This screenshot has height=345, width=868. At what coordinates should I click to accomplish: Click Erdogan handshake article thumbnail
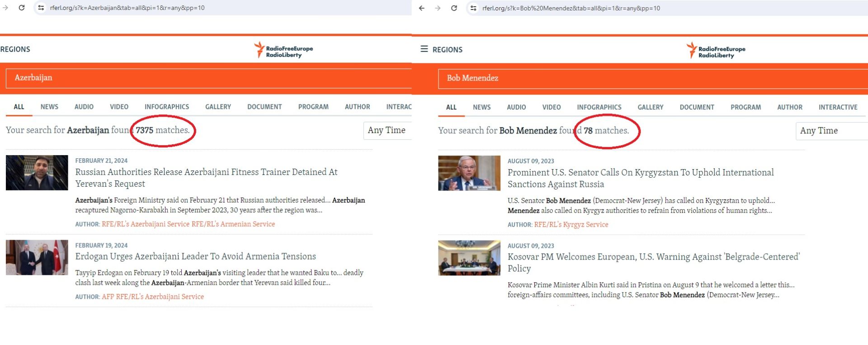pyautogui.click(x=37, y=257)
